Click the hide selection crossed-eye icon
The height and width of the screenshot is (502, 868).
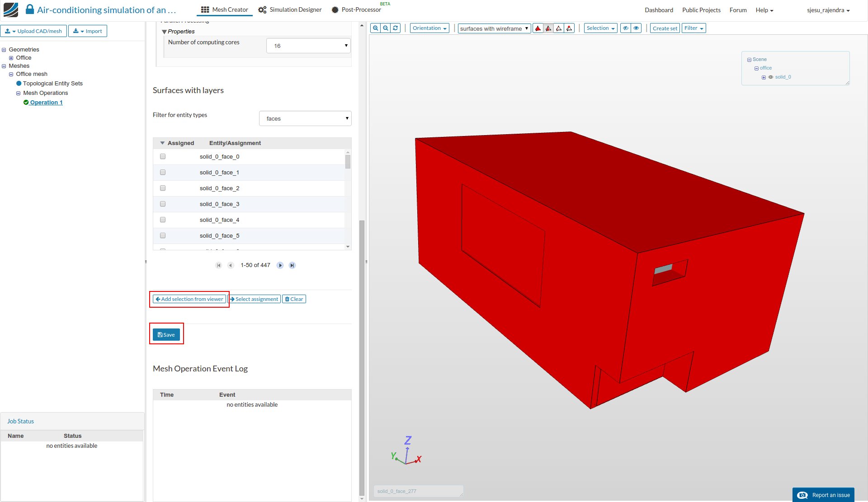626,28
